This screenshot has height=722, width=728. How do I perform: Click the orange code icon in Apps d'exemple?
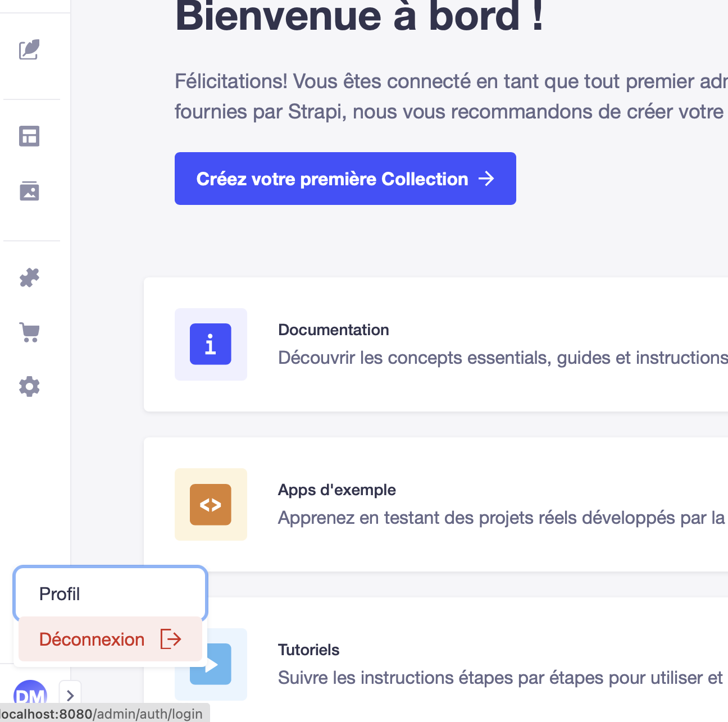coord(211,504)
